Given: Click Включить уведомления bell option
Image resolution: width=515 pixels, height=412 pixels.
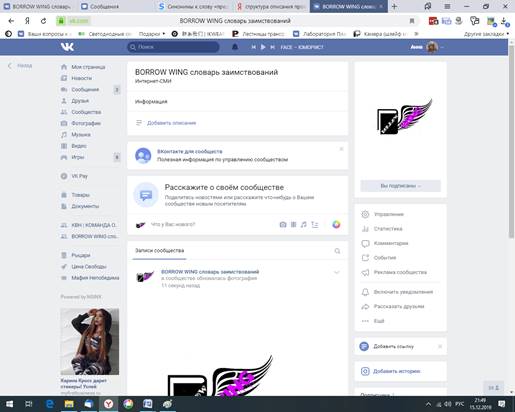Looking at the screenshot, I should 403,292.
